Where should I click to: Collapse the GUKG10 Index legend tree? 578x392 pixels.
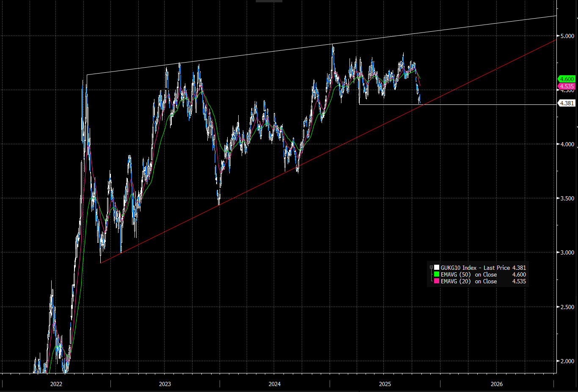coord(431,267)
